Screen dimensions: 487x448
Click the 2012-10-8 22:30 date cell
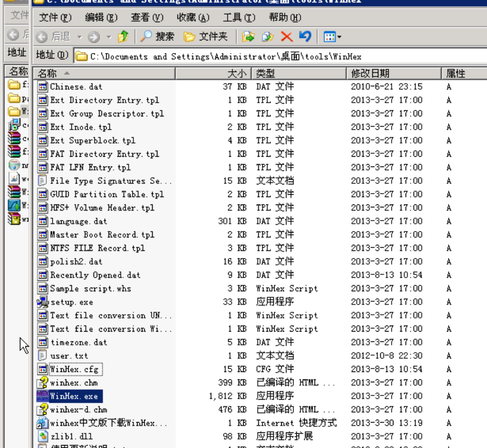[x=387, y=356]
